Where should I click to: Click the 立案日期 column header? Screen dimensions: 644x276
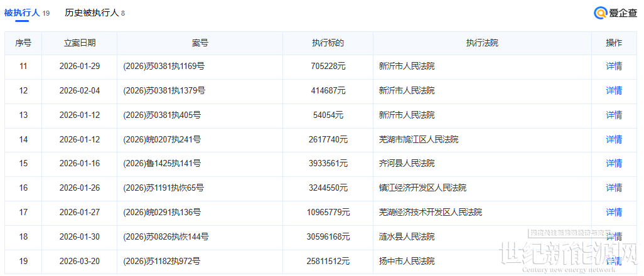(80, 43)
